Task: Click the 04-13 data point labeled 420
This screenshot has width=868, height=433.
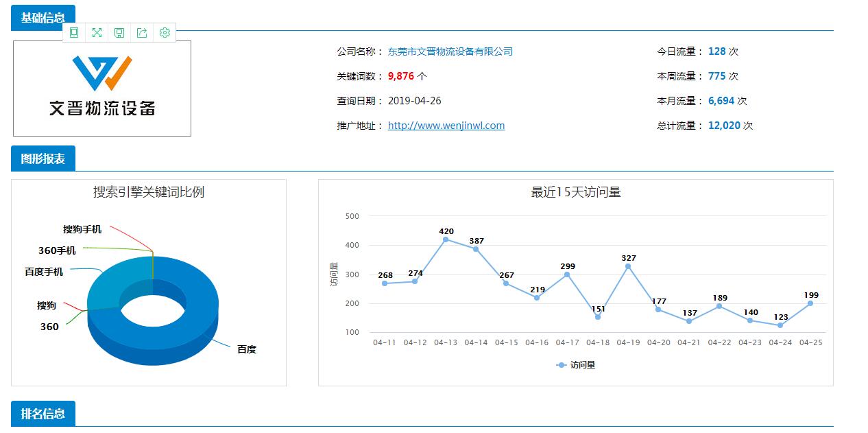Action: pyautogui.click(x=446, y=239)
